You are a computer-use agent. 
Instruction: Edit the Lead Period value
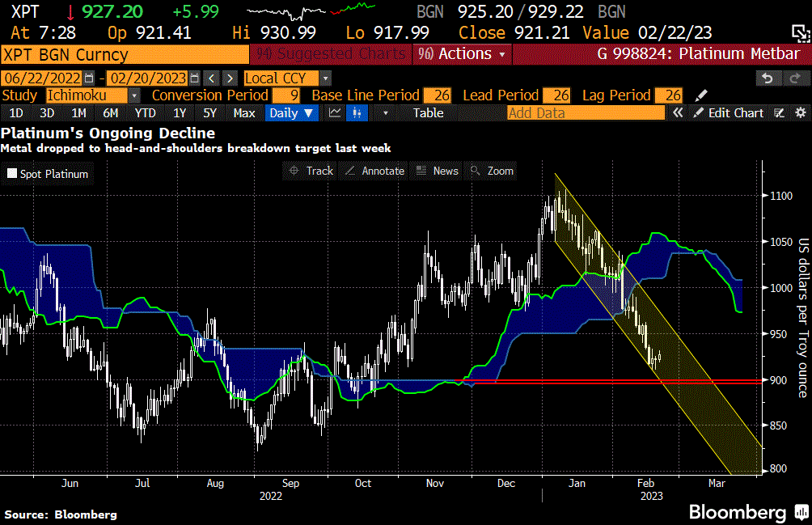coord(557,95)
